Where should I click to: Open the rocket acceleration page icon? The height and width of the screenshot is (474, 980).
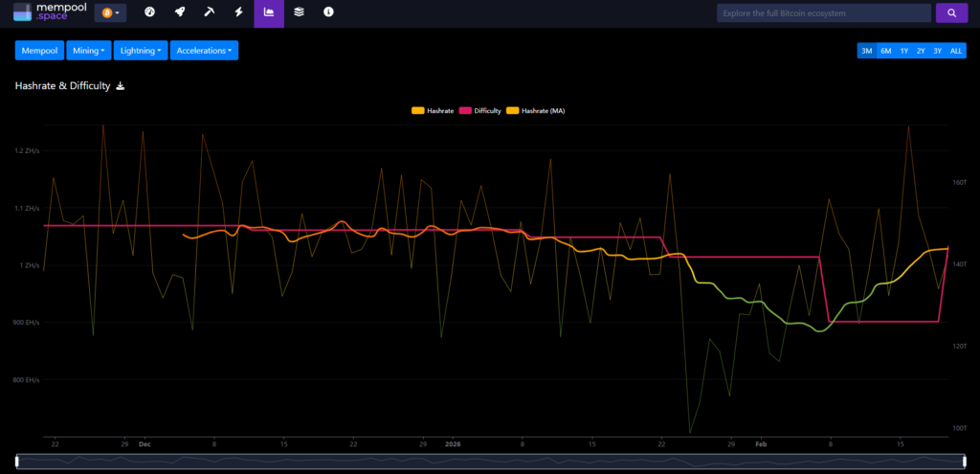pyautogui.click(x=179, y=12)
